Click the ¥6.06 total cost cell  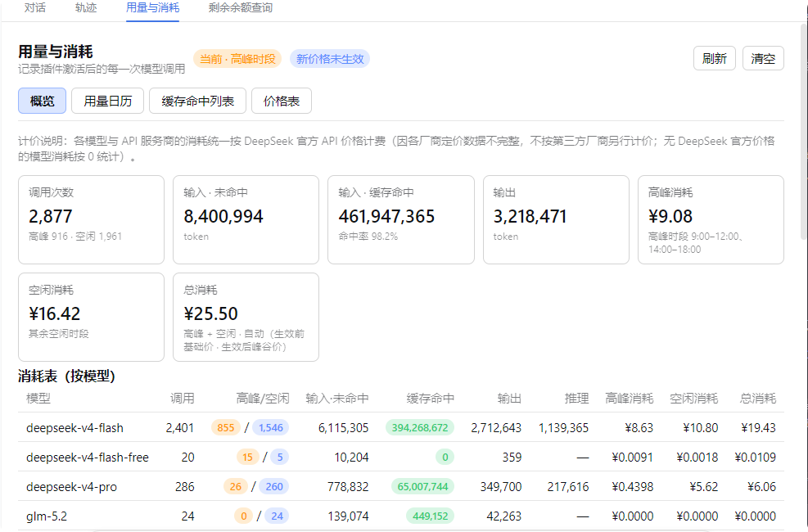[x=761, y=487]
